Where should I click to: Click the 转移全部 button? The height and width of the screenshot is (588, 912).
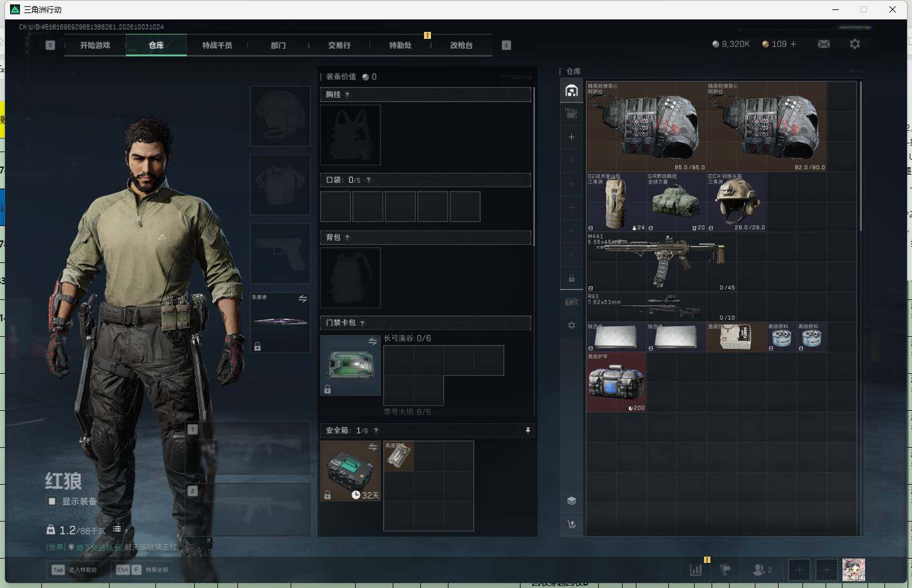[142, 570]
